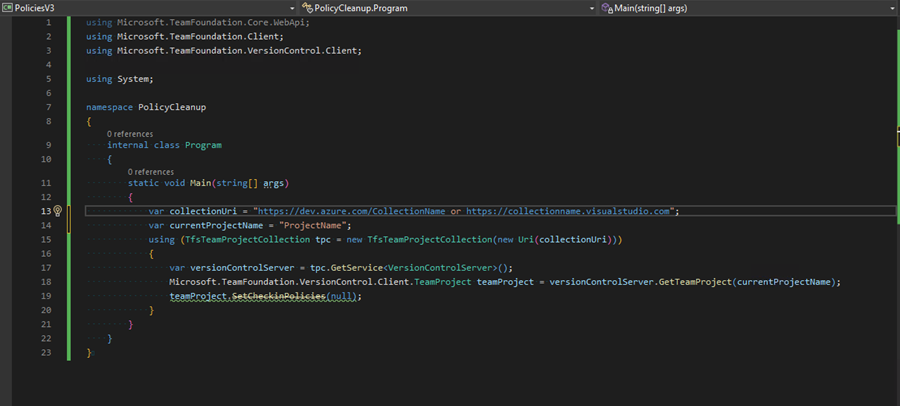Follow the https://collectionname.visualstudio.com link
Viewport: 900px width, 406px height.
coord(568,211)
